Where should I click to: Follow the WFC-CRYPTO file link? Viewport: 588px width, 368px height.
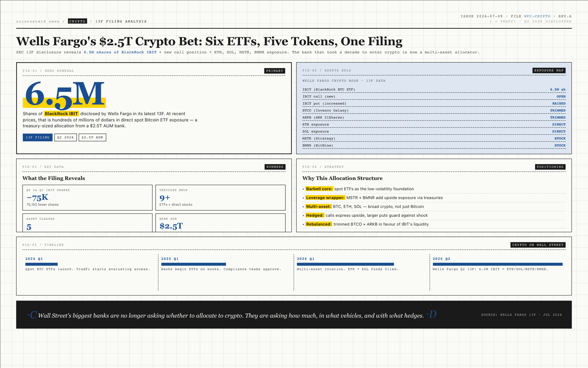(537, 16)
